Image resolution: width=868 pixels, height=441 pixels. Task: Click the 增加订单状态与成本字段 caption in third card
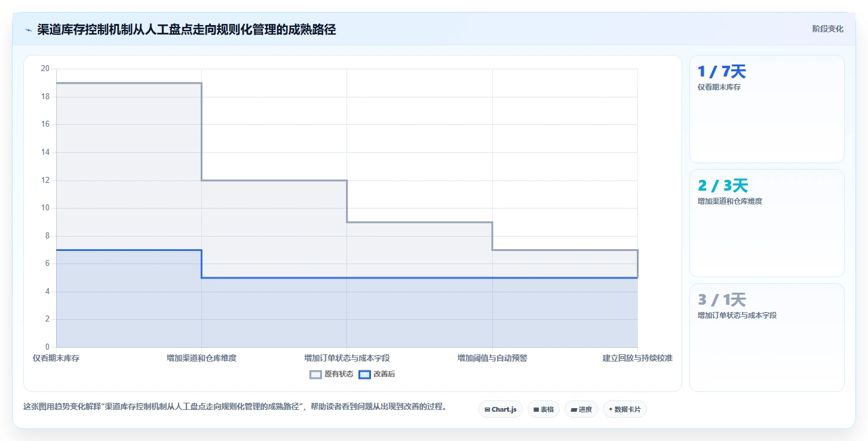click(737, 316)
